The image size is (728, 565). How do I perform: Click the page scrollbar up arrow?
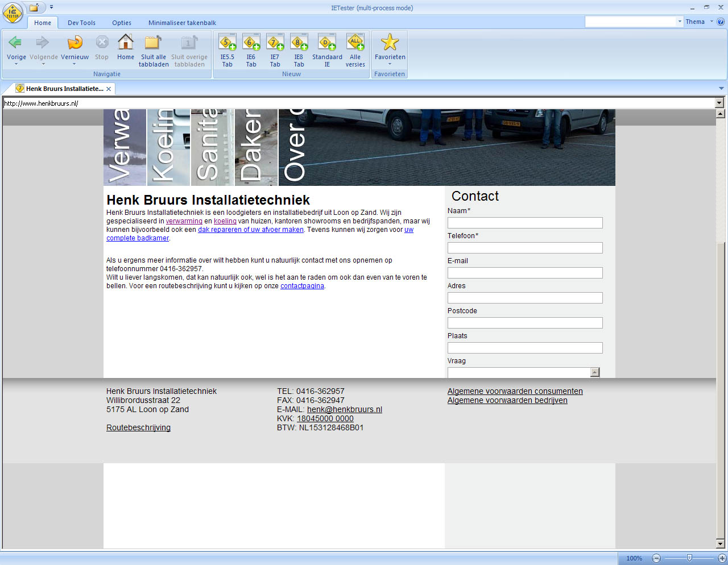click(721, 114)
